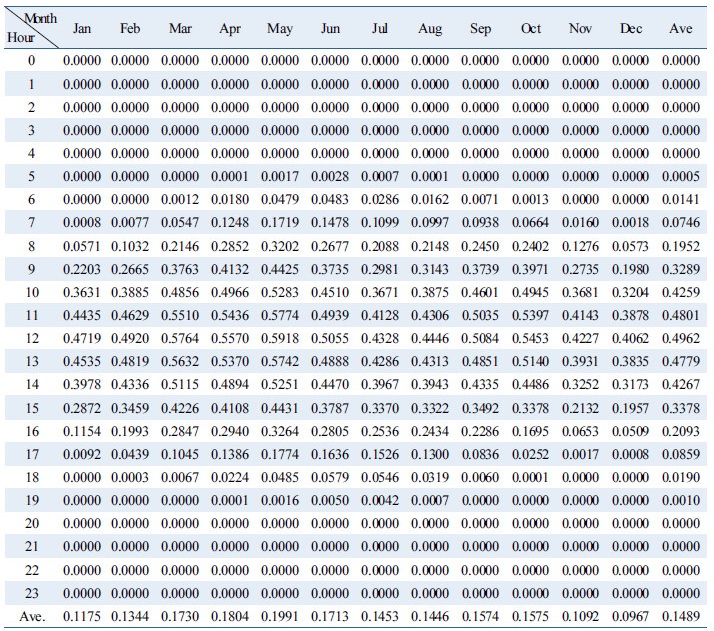714x631 pixels.
Task: Click the Jan column header
Action: 82,28
